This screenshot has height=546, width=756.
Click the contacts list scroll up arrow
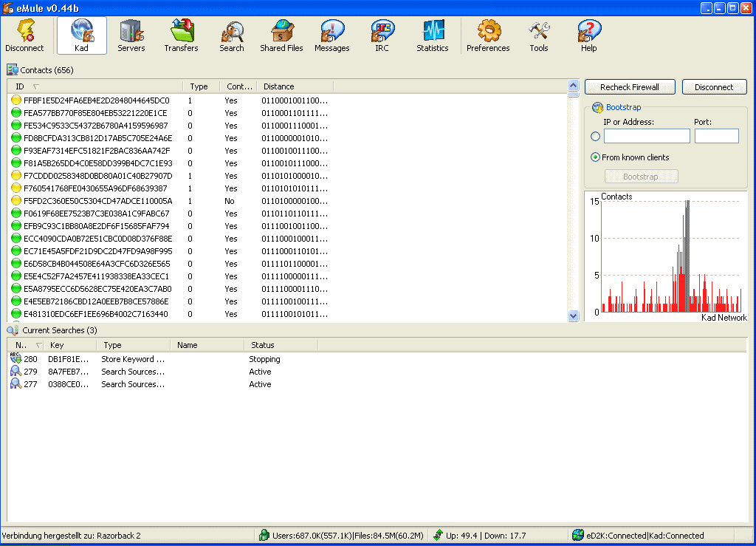(573, 86)
